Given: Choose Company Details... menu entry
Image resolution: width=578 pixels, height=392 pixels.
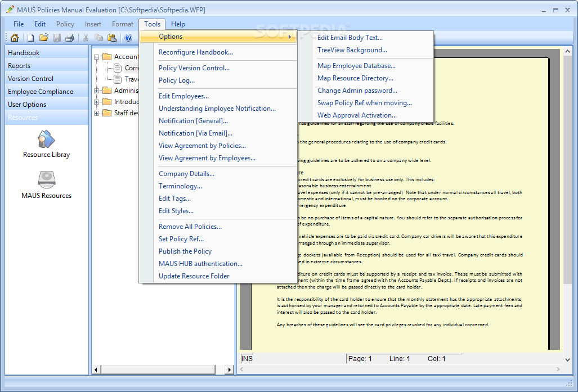Looking at the screenshot, I should point(218,174).
